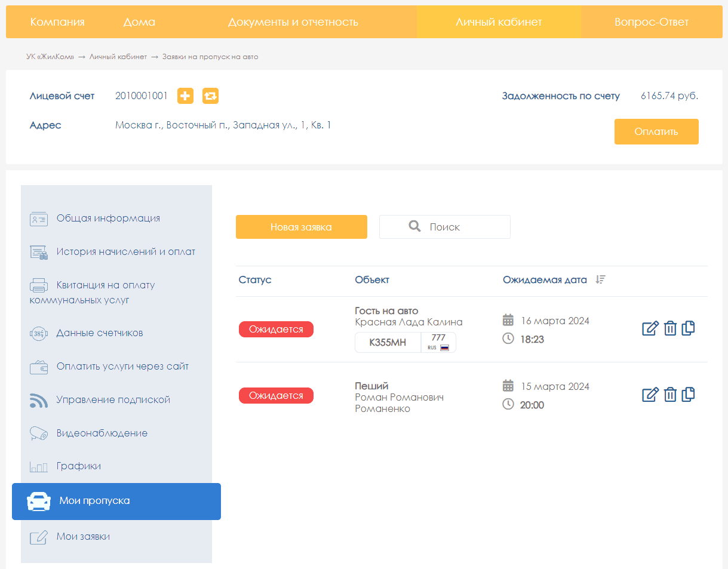This screenshot has width=728, height=569.
Task: Click account number 2010001001
Action: coord(142,96)
